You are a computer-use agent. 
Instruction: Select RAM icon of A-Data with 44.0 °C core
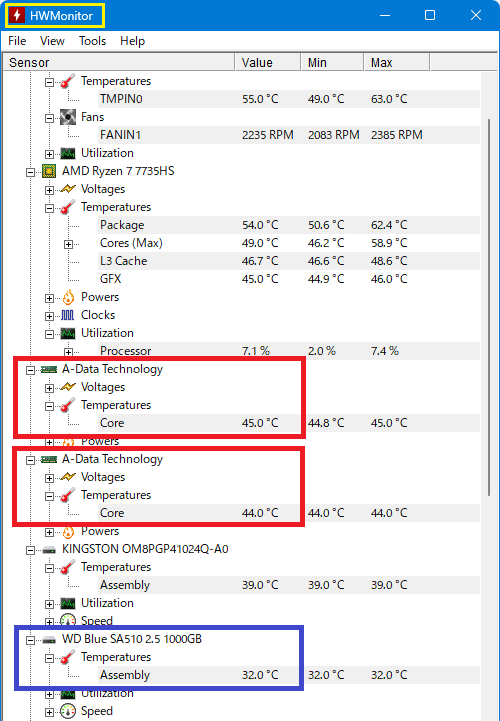(x=49, y=459)
